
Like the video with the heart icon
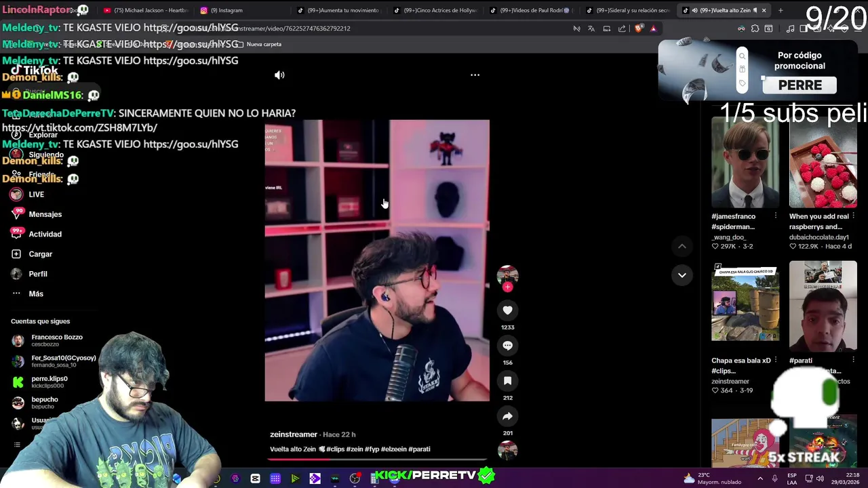coord(507,310)
